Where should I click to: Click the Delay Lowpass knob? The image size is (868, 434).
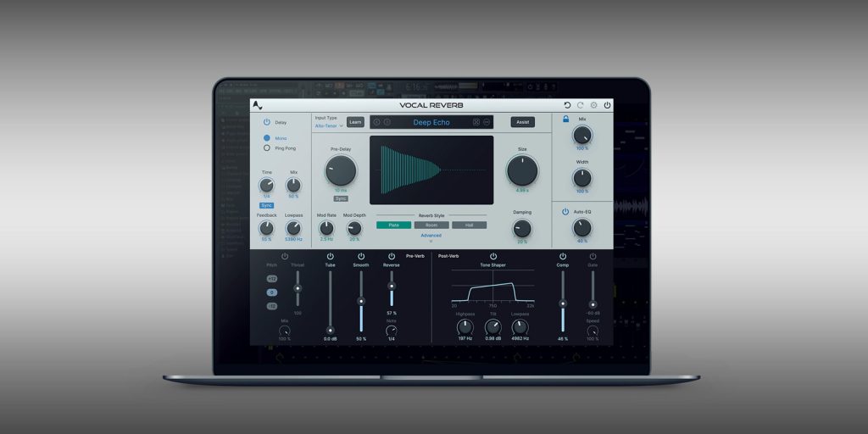pos(293,228)
